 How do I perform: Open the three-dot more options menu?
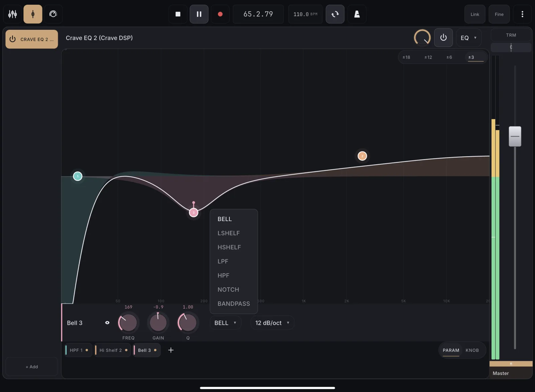(522, 14)
